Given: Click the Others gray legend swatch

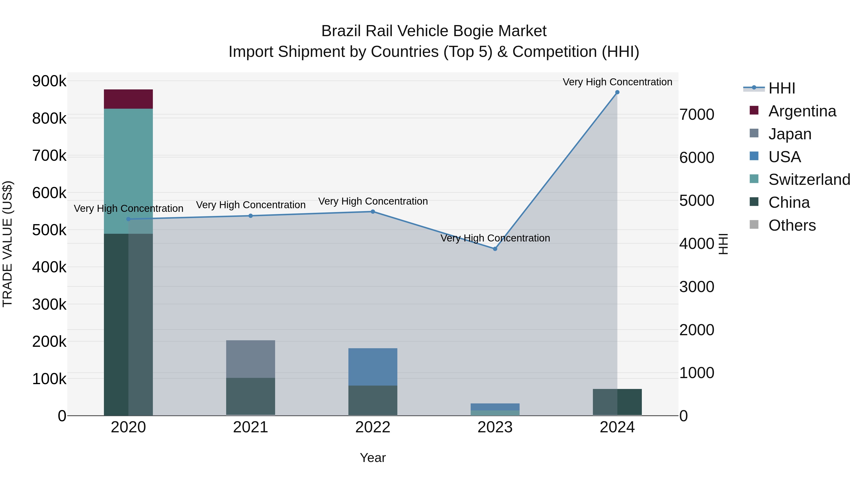Looking at the screenshot, I should (754, 225).
